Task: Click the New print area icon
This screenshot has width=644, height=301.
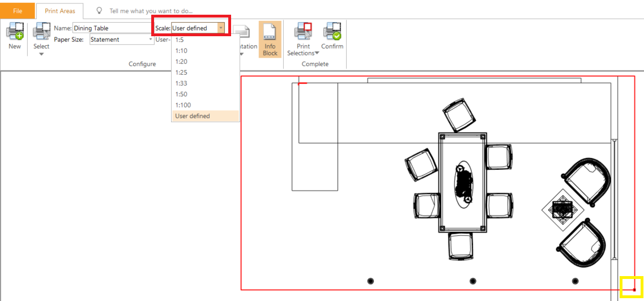Action: click(x=14, y=32)
